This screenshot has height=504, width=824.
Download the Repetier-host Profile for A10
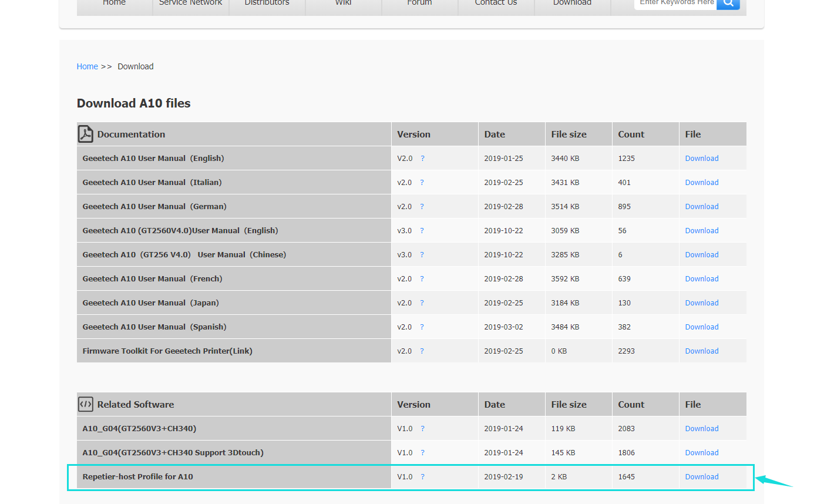tap(702, 477)
